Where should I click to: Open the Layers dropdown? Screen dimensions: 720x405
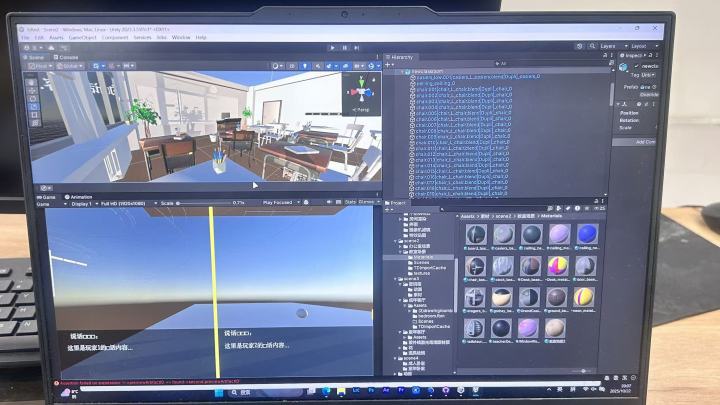click(613, 46)
